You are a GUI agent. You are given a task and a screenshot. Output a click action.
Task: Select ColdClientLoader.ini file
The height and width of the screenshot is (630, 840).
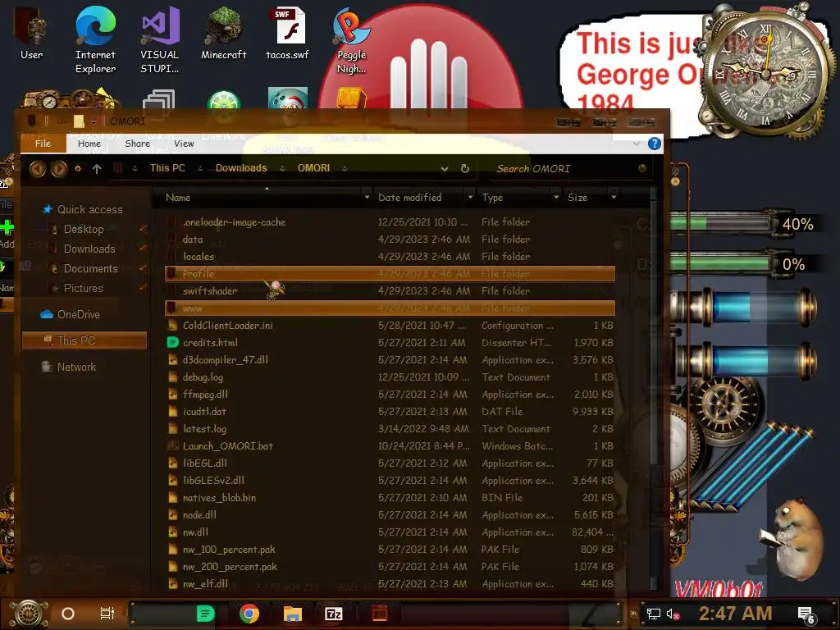point(228,326)
